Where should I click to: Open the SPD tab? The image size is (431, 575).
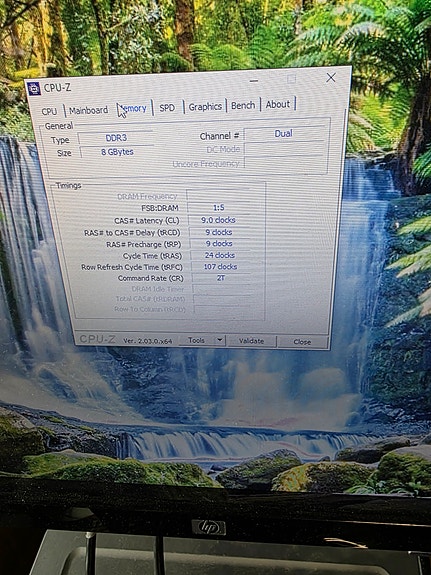(167, 107)
